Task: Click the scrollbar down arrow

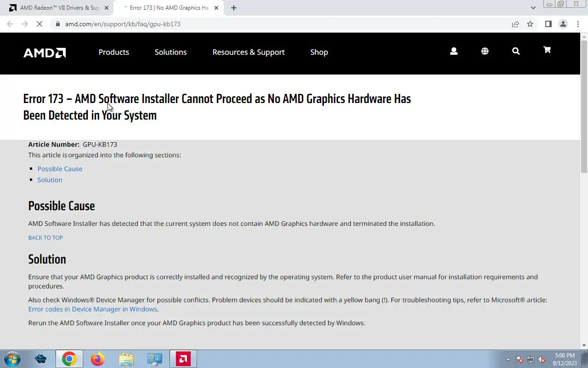Action: pyautogui.click(x=584, y=345)
